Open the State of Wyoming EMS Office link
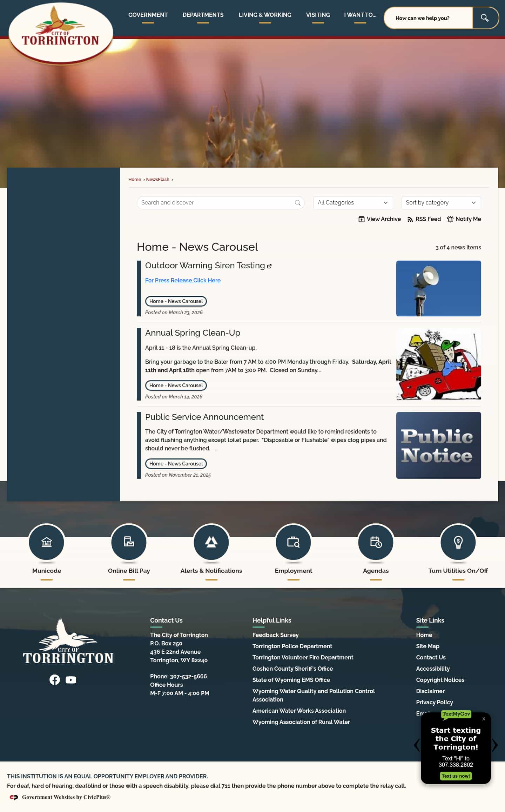Image resolution: width=505 pixels, height=812 pixels. point(291,680)
